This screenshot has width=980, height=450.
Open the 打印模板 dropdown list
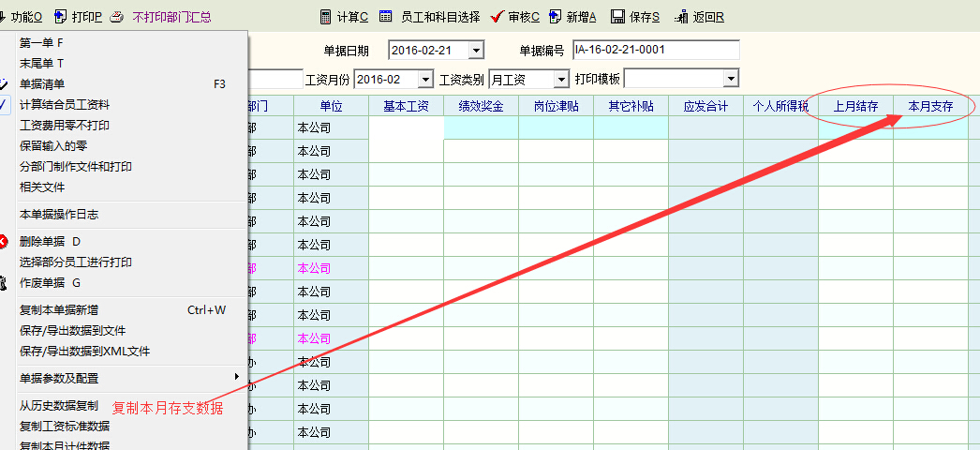point(730,79)
